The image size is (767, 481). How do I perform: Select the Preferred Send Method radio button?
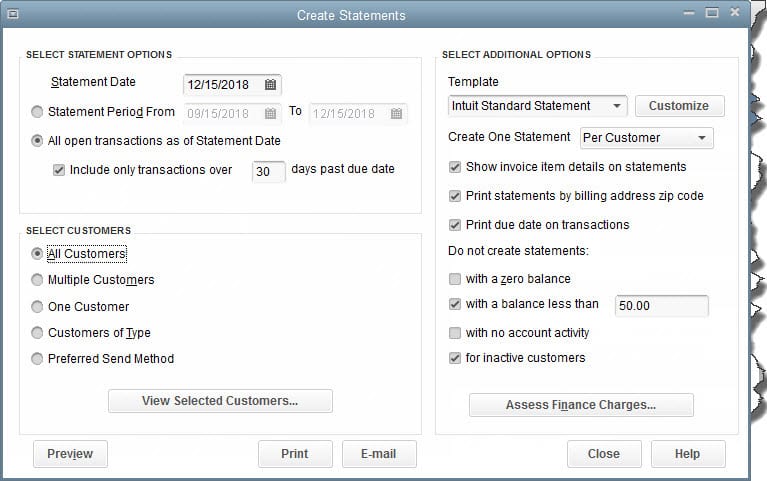[x=38, y=358]
